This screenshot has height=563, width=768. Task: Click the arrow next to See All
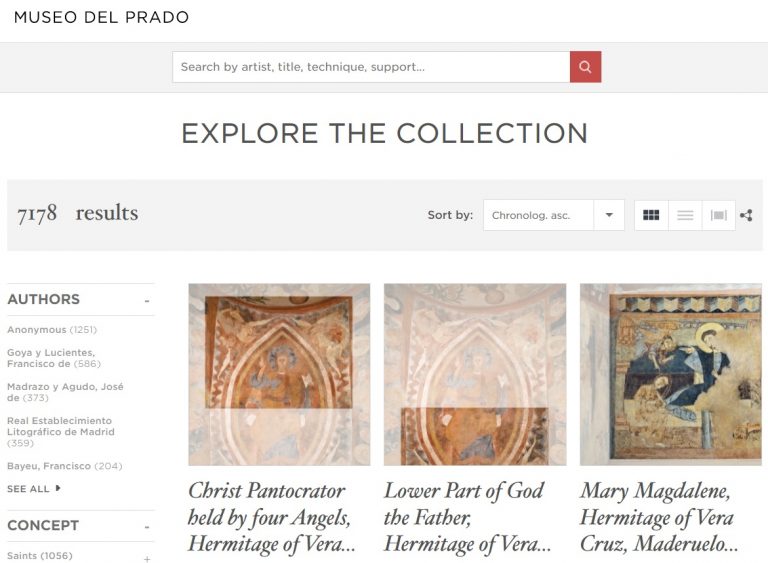tap(58, 489)
